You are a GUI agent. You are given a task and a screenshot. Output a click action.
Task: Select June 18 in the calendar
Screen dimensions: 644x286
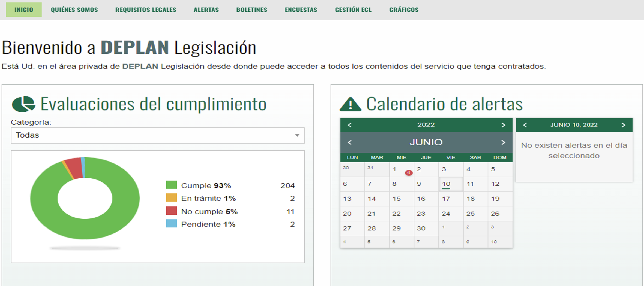pyautogui.click(x=475, y=199)
